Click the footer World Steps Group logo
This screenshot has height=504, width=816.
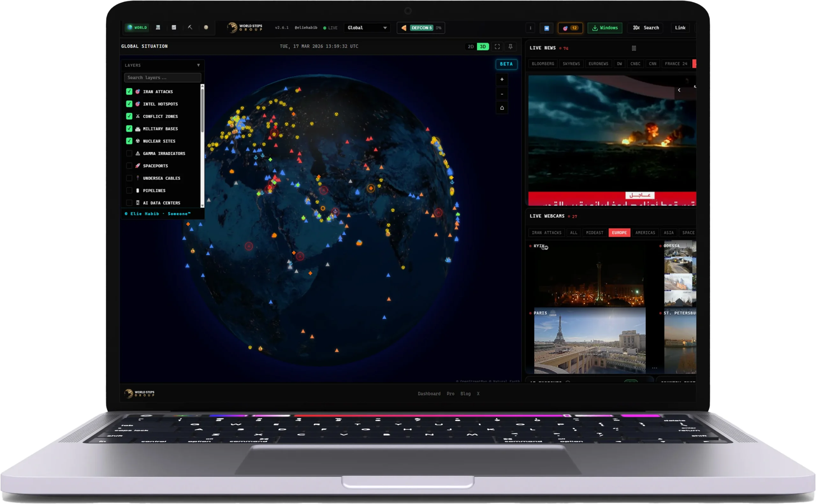click(139, 394)
